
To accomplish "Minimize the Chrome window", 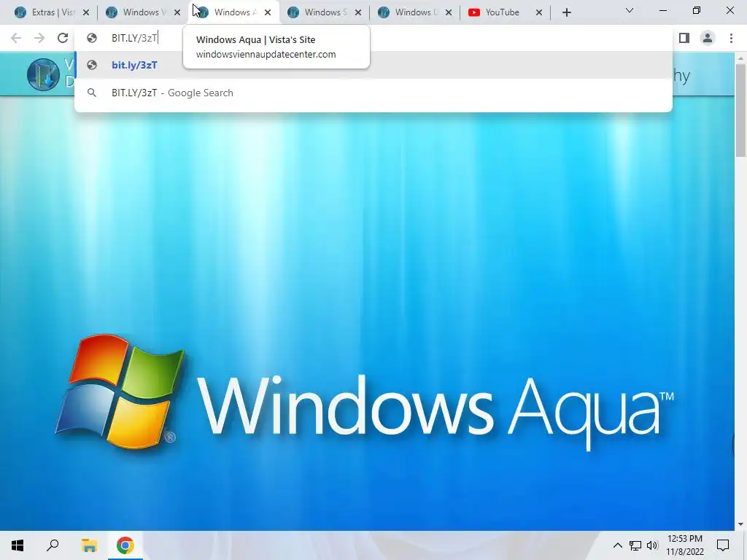I will [x=662, y=10].
